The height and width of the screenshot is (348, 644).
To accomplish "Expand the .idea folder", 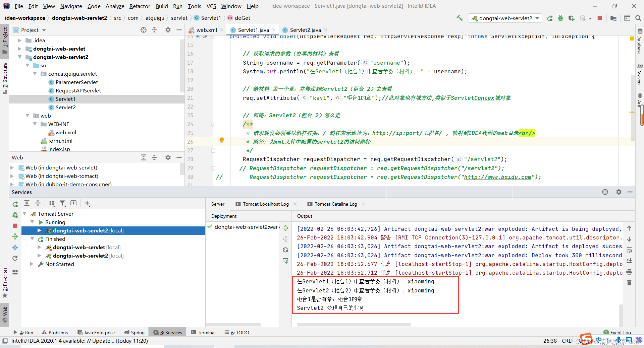I will pyautogui.click(x=19, y=40).
